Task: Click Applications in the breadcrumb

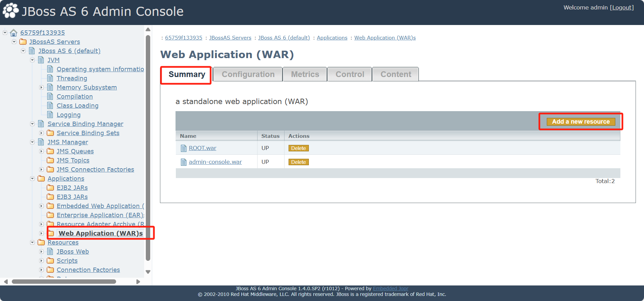Action: pyautogui.click(x=332, y=38)
